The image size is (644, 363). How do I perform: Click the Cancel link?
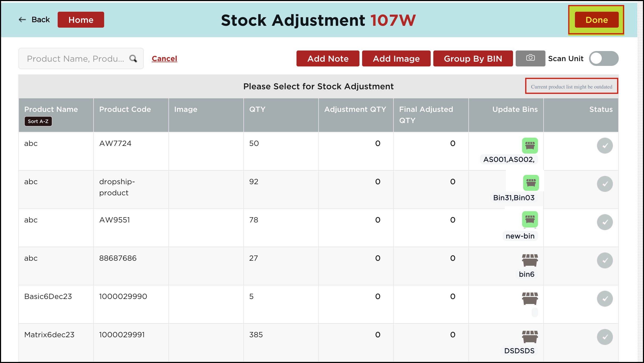164,58
